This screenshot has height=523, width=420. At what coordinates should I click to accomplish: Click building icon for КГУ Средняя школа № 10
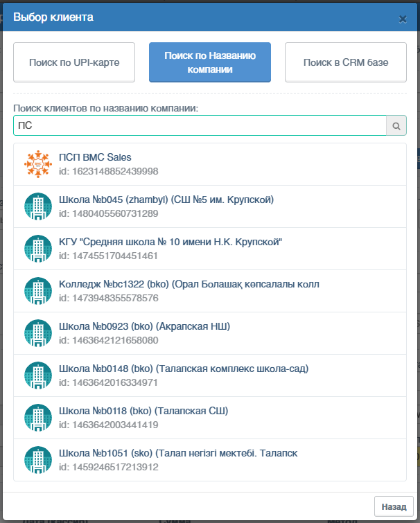click(x=38, y=249)
